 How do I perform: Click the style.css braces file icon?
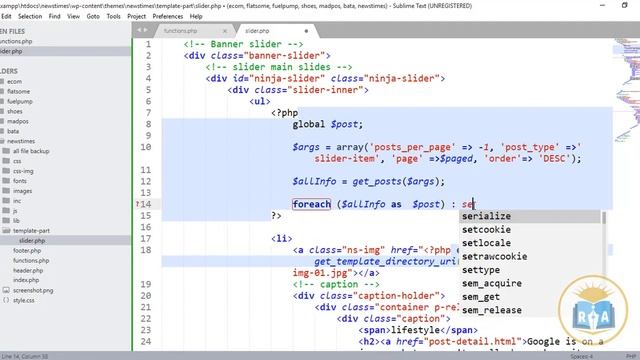[6, 300]
